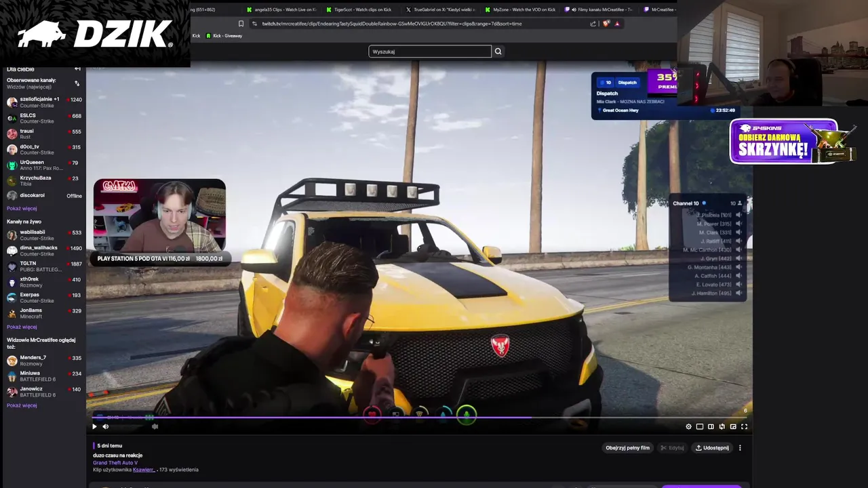
Task: Click the '5 dni temu' clip date
Action: (x=109, y=446)
